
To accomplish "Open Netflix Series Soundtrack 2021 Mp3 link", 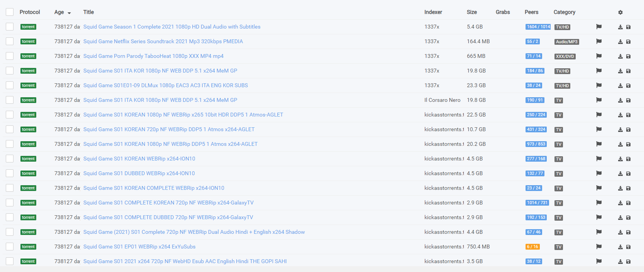I will coord(163,41).
